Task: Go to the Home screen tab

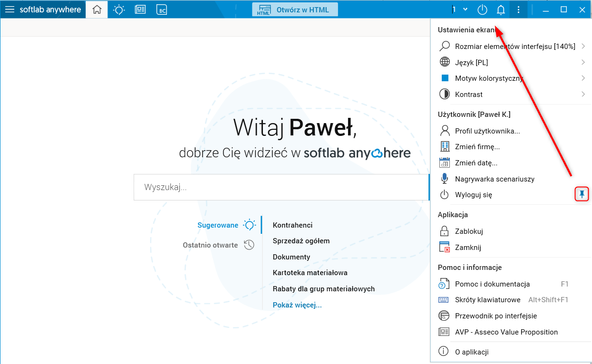Action: (97, 10)
